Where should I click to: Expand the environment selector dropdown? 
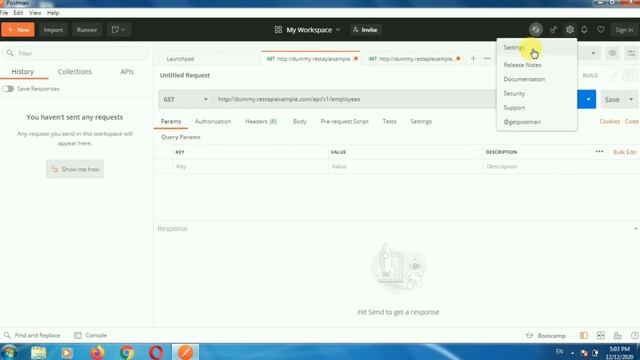pyautogui.click(x=593, y=53)
